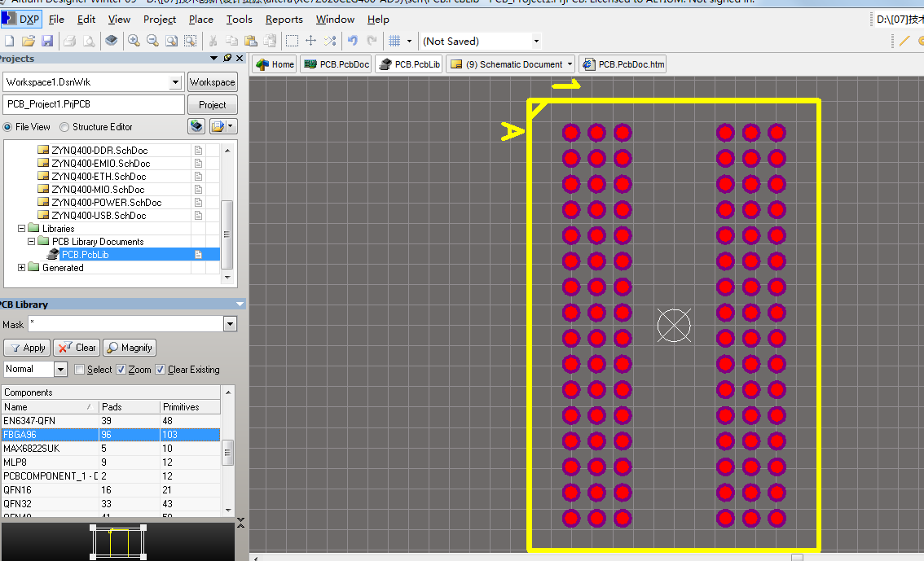Click the Clear filter button
The image size is (924, 561).
[77, 348]
